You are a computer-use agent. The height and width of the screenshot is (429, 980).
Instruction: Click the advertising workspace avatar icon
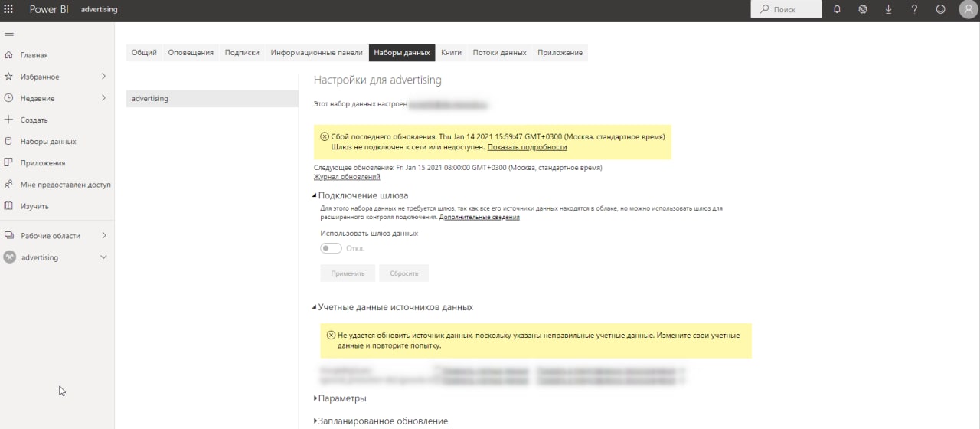pyautogui.click(x=9, y=257)
